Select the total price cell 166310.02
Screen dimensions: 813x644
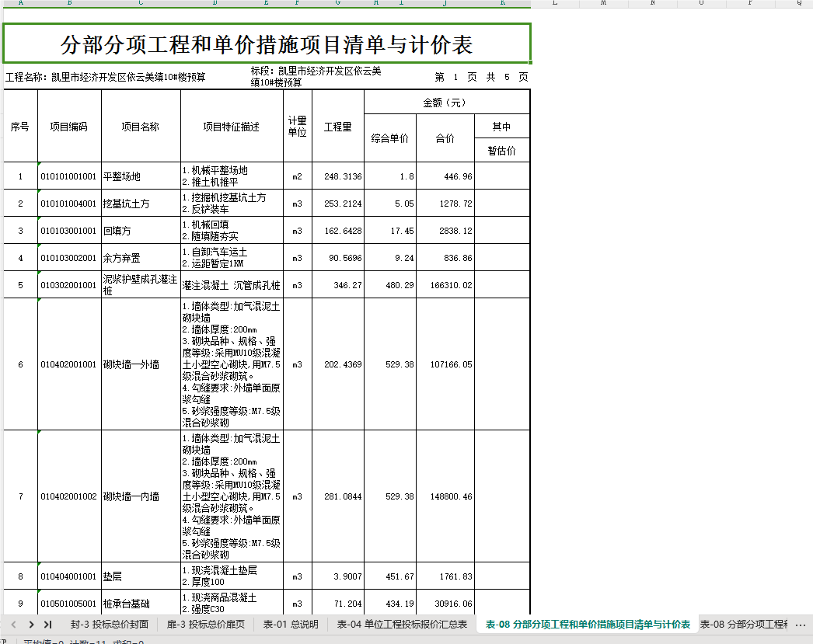[x=445, y=285]
